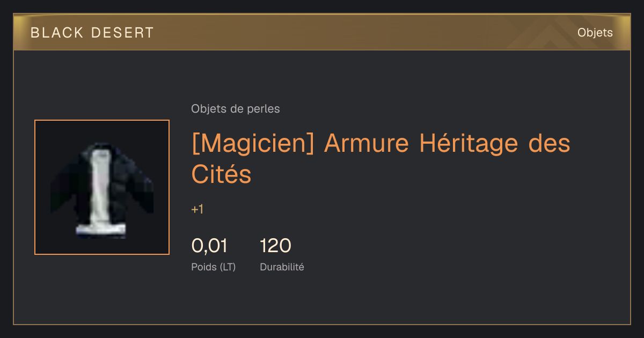Click the [Magicien] class tag in the title
Image resolution: width=644 pixels, height=338 pixels.
coord(253,144)
